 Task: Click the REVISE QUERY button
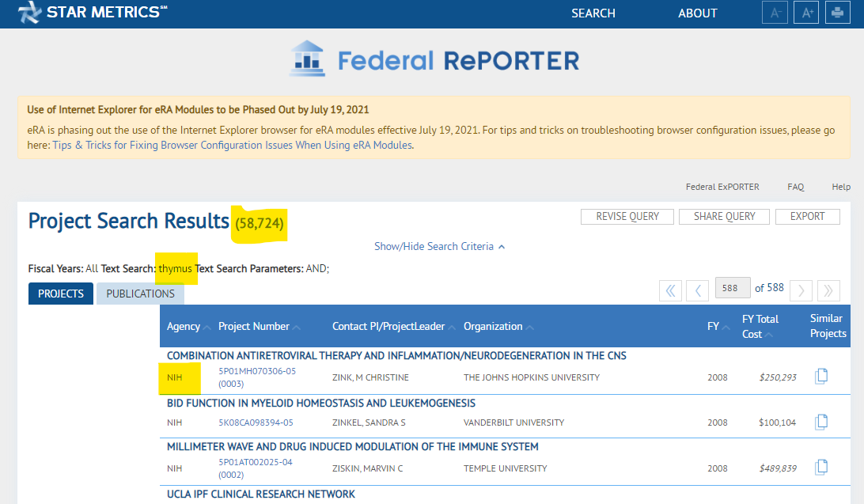coord(627,217)
